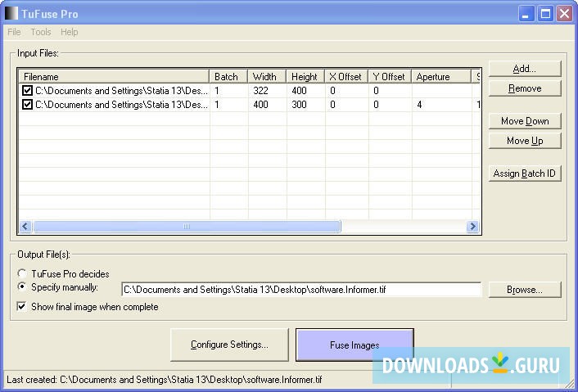The width and height of the screenshot is (578, 392).
Task: Select the height value 300 in second row
Action: (299, 105)
